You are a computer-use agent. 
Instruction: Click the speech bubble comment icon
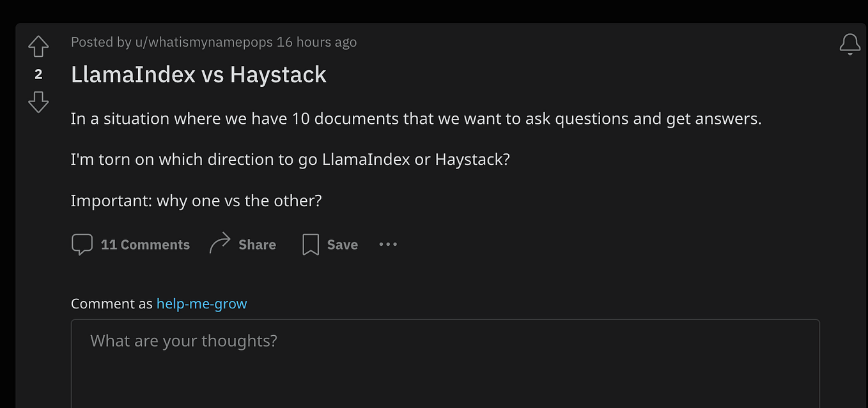82,244
